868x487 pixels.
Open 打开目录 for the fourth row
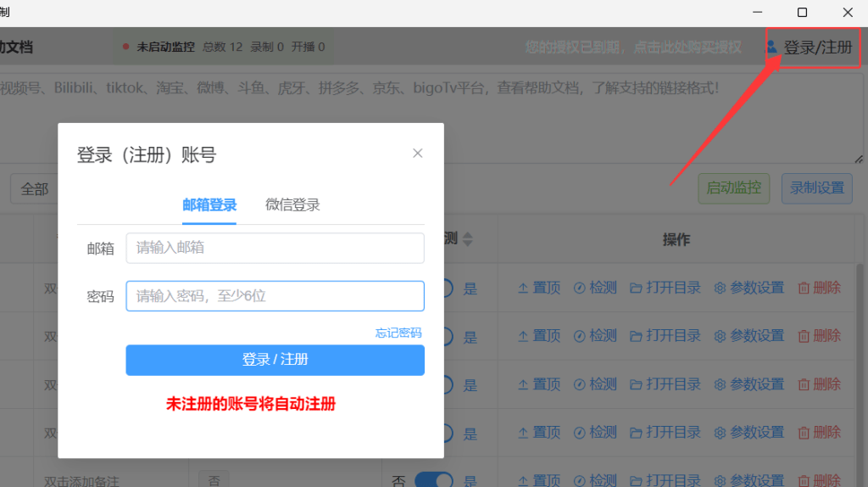tap(665, 433)
